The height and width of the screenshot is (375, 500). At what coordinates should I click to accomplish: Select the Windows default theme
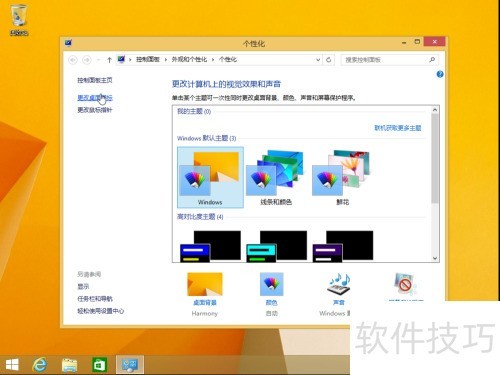[x=210, y=177]
